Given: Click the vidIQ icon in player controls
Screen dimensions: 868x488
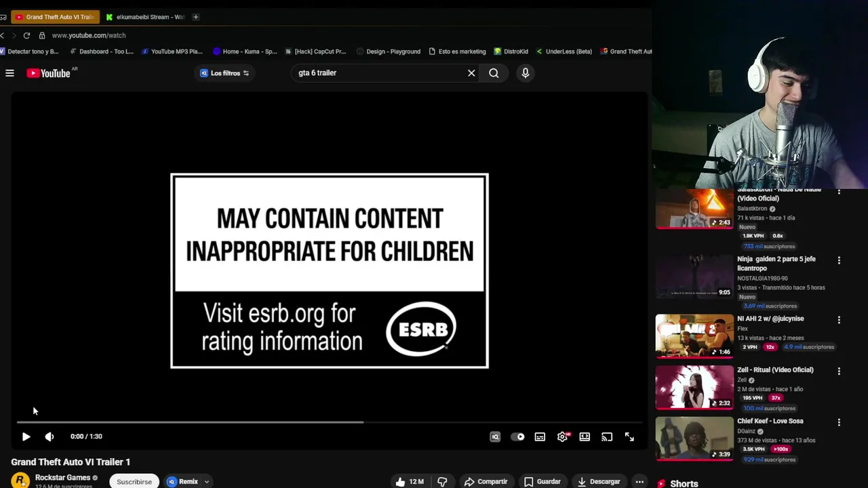Looking at the screenshot, I should click(495, 437).
